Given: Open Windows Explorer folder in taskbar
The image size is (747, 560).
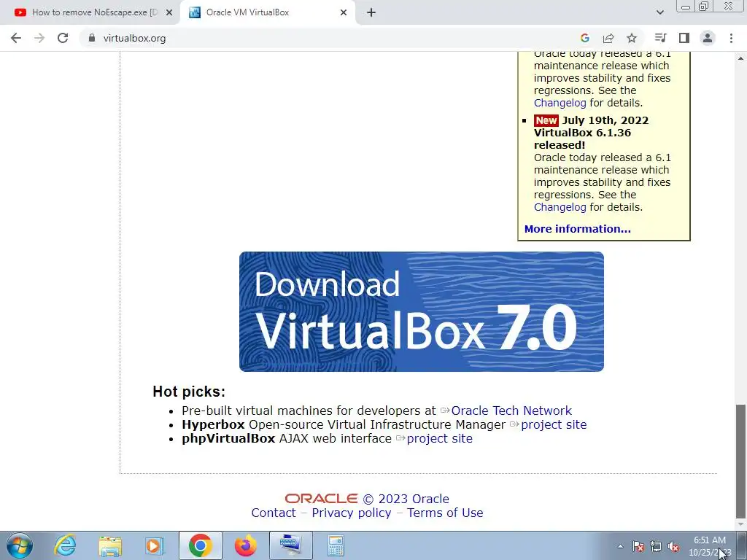Looking at the screenshot, I should [x=110, y=545].
